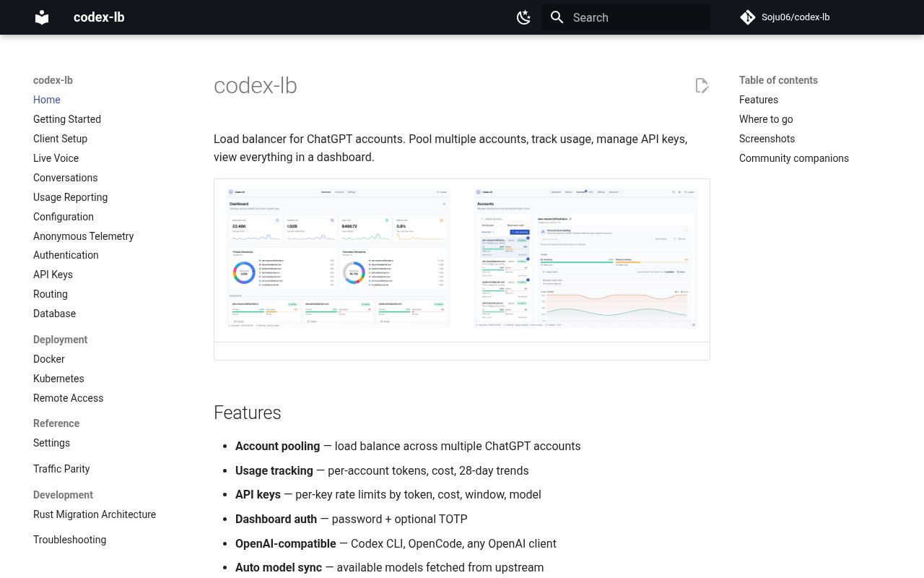Navigate to Conversations in sidebar
The width and height of the screenshot is (924, 578).
66,178
